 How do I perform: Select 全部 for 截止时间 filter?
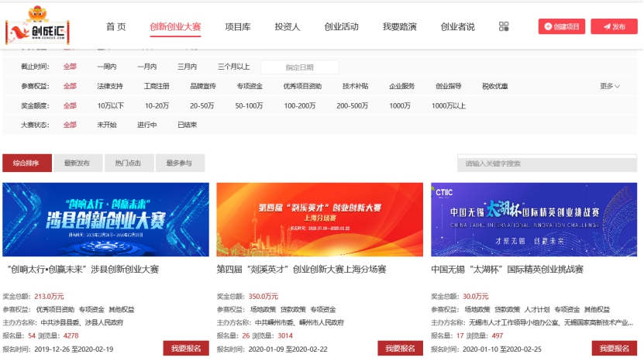coord(70,67)
